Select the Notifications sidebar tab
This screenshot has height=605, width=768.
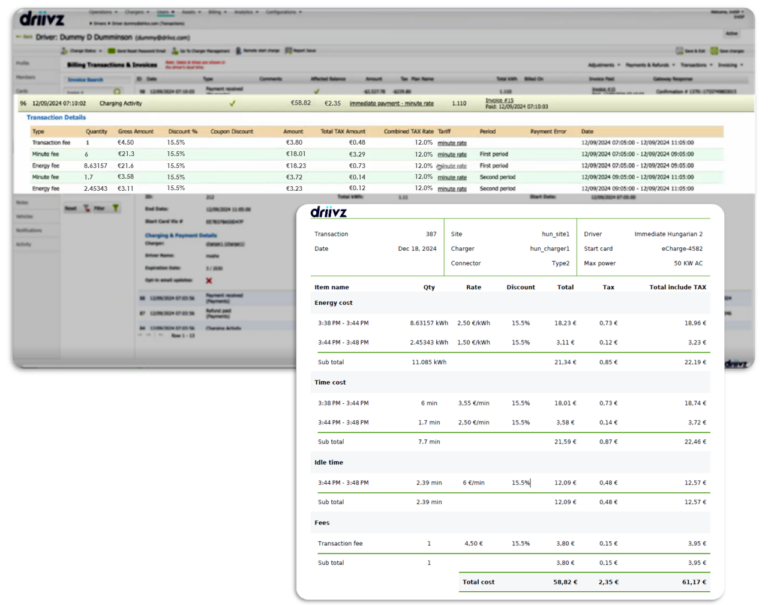tap(29, 230)
